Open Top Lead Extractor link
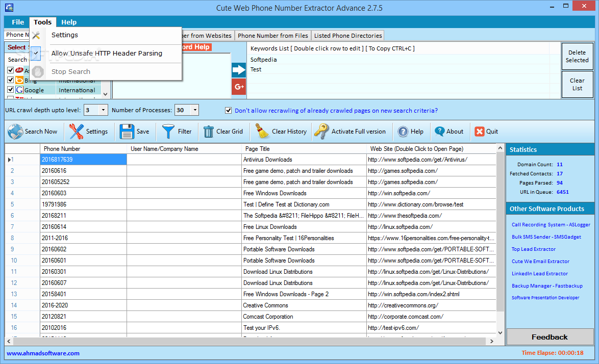Image resolution: width=599 pixels, height=364 pixels. 534,249
